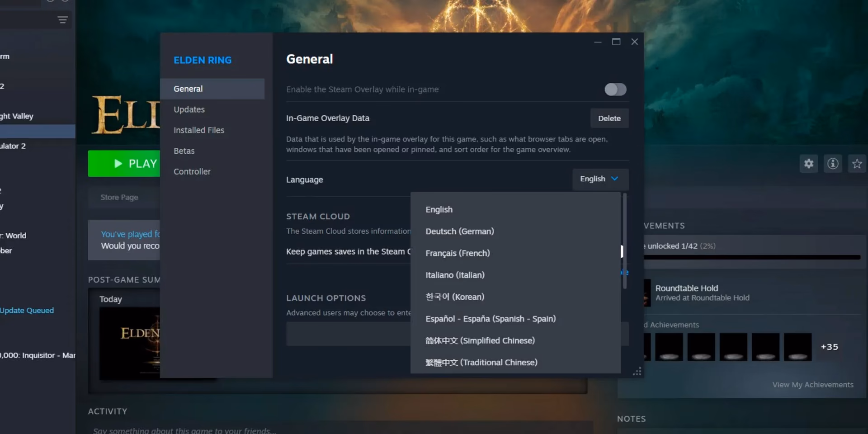The image size is (868, 434).
Task: Open the game info icon
Action: point(833,164)
